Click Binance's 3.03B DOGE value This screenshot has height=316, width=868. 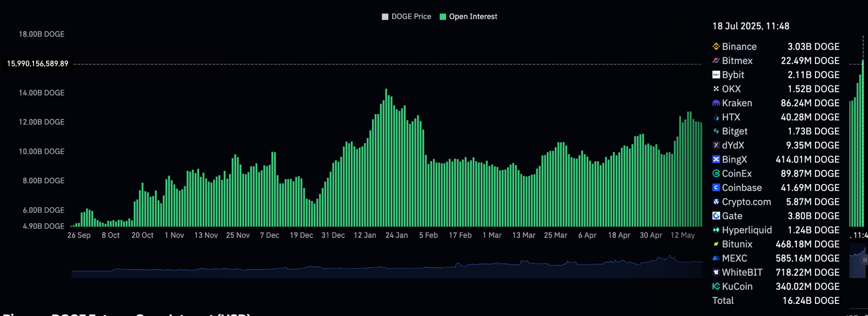click(814, 47)
